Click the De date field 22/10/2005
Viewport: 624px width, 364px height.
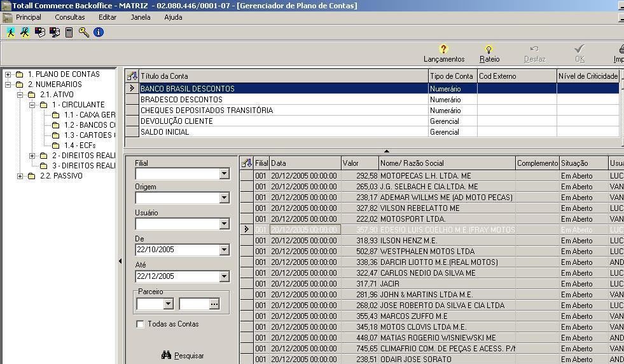[x=177, y=250]
